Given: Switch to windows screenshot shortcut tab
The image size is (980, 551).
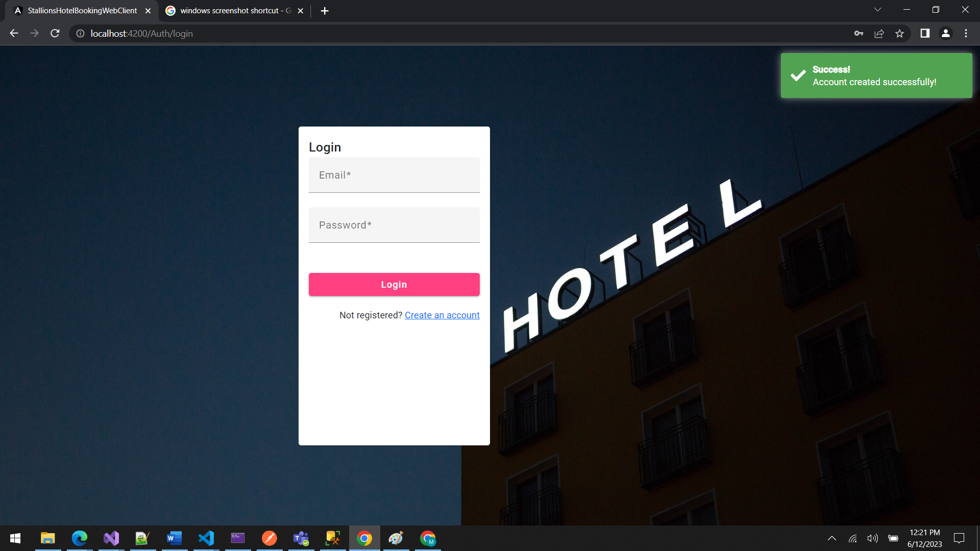Looking at the screenshot, I should (x=235, y=11).
